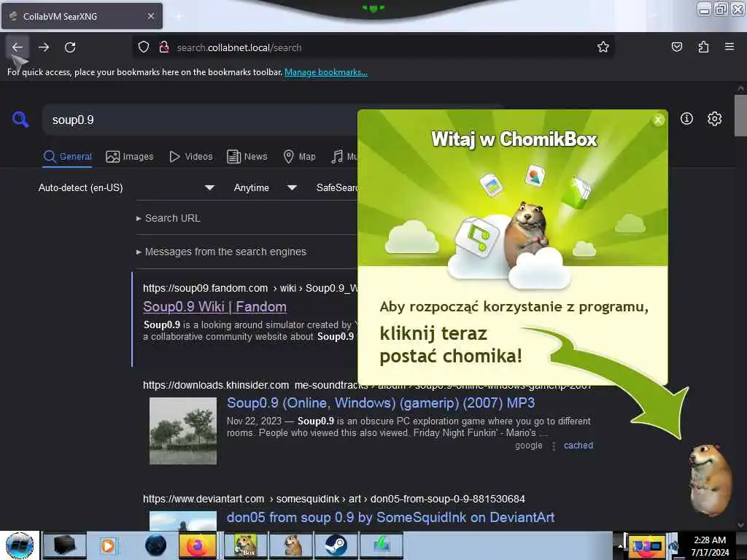Click the insecure connection padlock icon

click(164, 47)
